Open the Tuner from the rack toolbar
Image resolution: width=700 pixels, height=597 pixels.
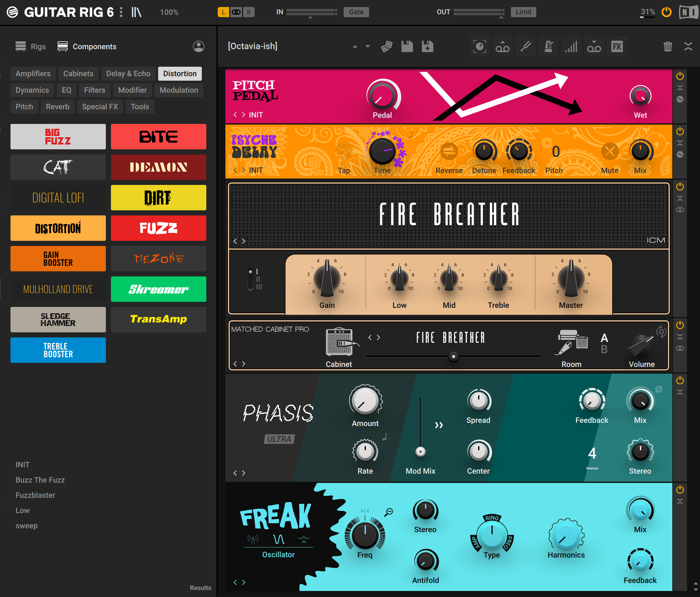(x=525, y=46)
